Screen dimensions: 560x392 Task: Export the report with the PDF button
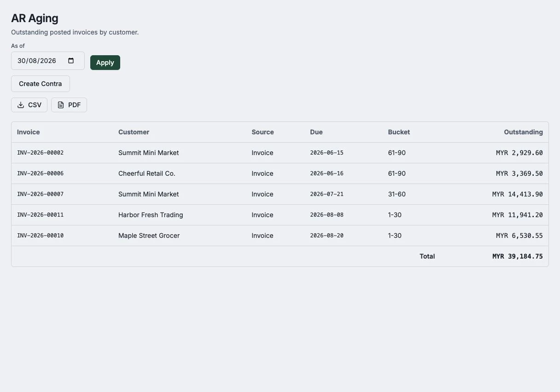point(69,105)
